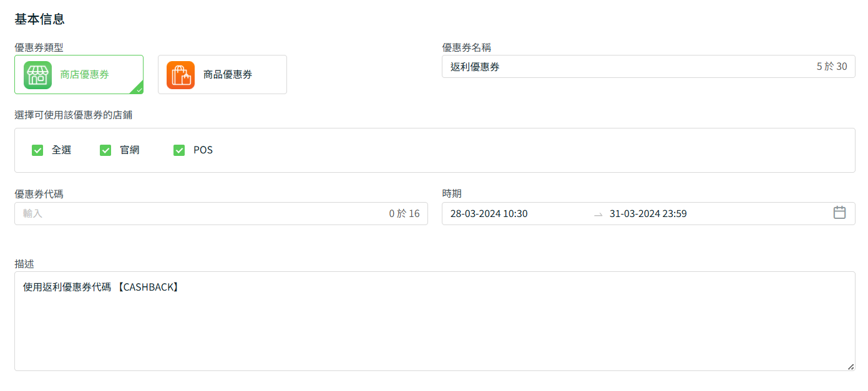This screenshot has width=868, height=391.
Task: Open start date picker showing 28-03-2024 10:30
Action: click(x=489, y=214)
